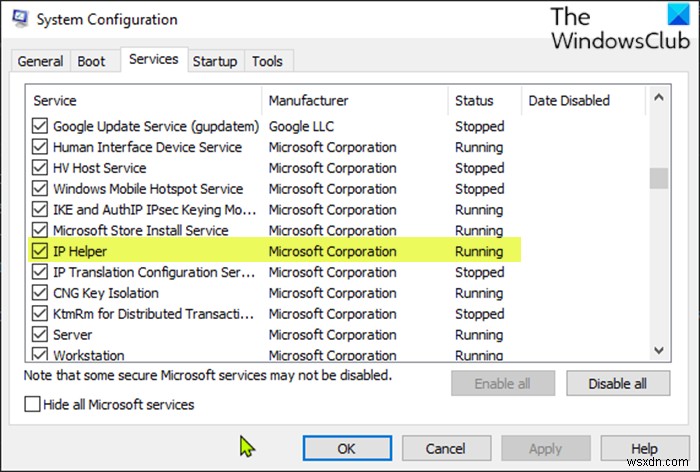
Task: Sort by the Service column header
Action: point(144,100)
